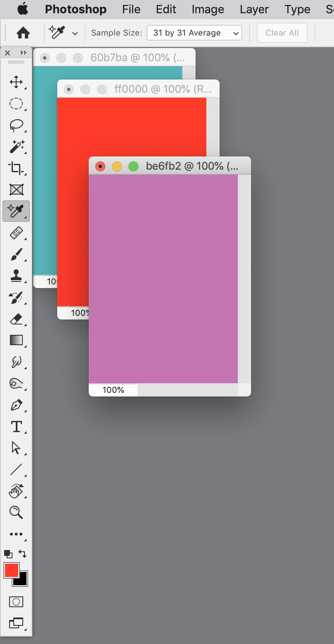Select the Lasso tool
334x644 pixels.
pos(17,125)
